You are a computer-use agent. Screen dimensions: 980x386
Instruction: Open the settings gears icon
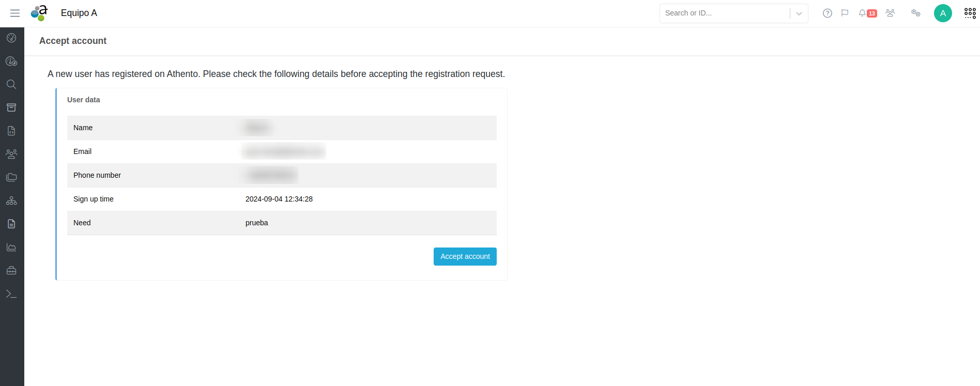tap(915, 13)
